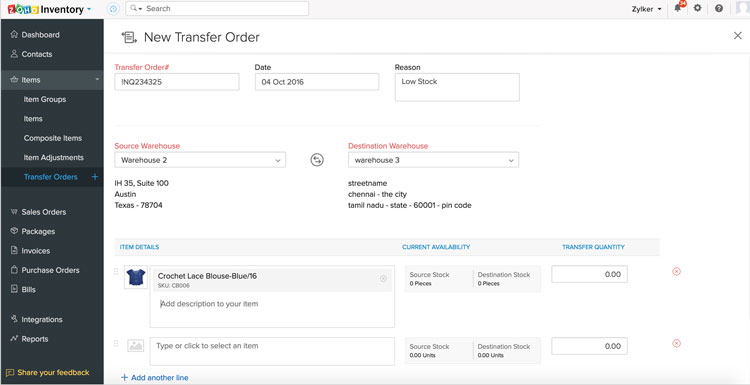Clear the Crochet Lace Blouse item selection
Screen dimensions: 750x385
click(383, 279)
